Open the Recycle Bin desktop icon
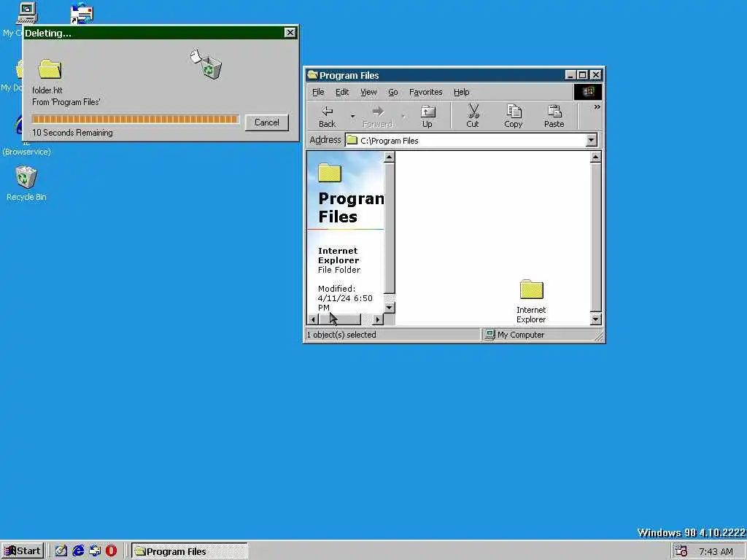 pyautogui.click(x=26, y=177)
